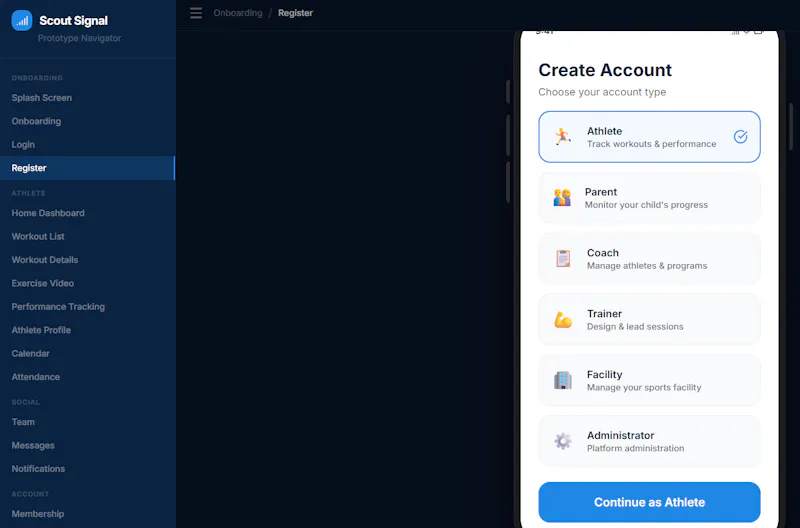Click 'Monitor your child's progress' description
The height and width of the screenshot is (528, 800).
(646, 205)
